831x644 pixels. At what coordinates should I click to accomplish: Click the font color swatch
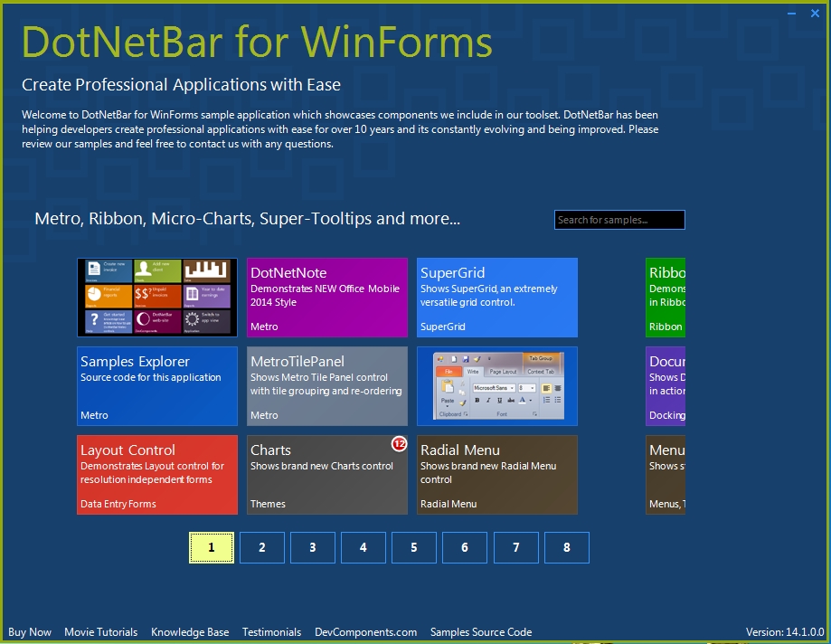(x=523, y=400)
